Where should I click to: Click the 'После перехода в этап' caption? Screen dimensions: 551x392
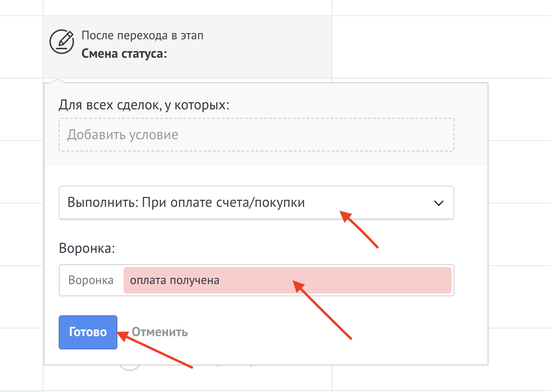point(142,36)
